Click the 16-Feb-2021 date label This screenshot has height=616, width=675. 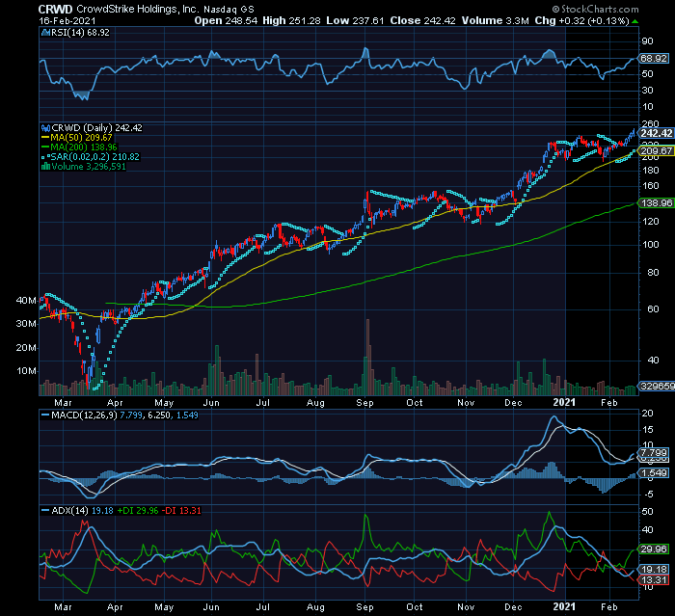coord(67,20)
